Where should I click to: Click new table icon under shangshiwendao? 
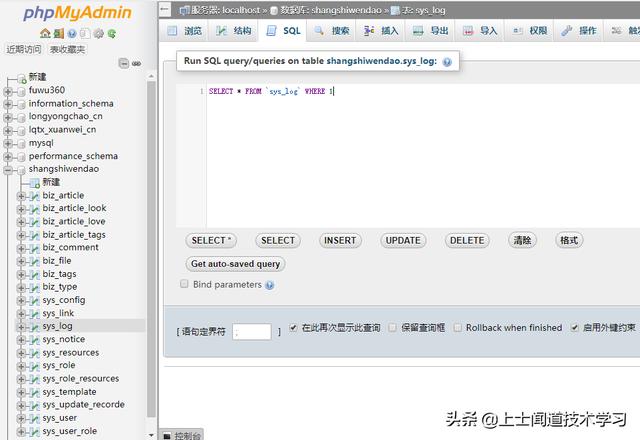tap(35, 183)
